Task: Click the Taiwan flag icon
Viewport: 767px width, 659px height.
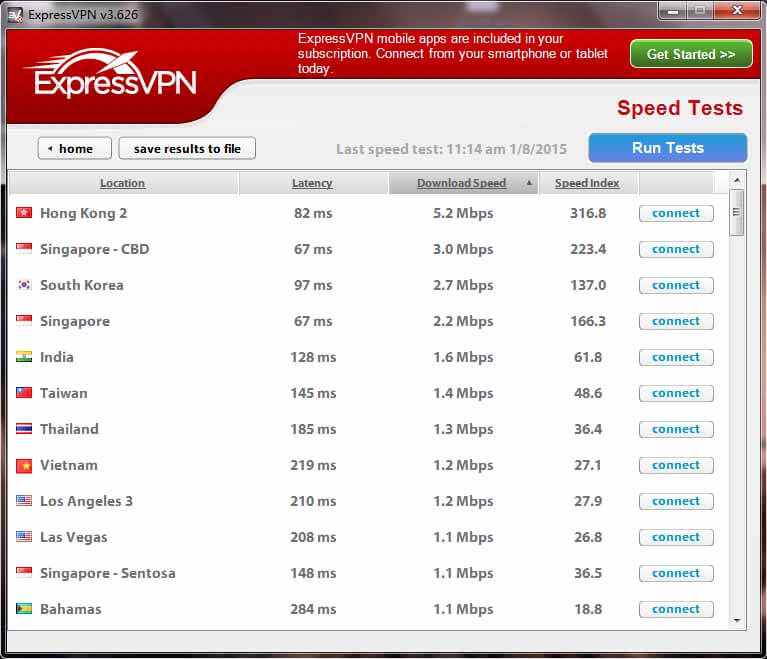Action: (x=24, y=393)
